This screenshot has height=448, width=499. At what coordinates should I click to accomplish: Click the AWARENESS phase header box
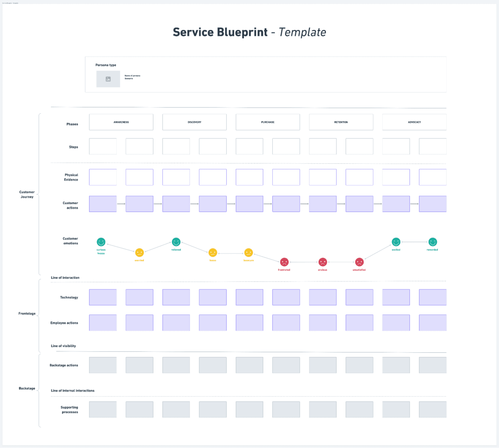pyautogui.click(x=121, y=122)
